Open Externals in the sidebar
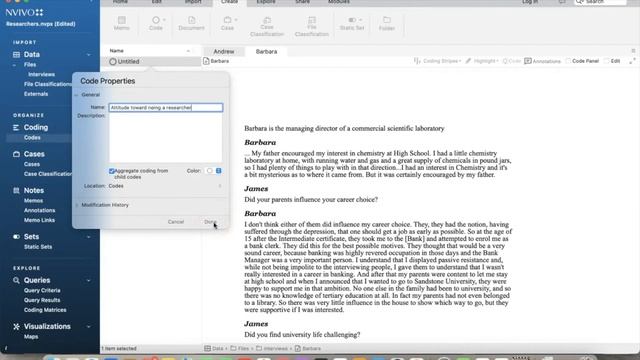Viewport: 640px width, 360px height. pos(36,94)
